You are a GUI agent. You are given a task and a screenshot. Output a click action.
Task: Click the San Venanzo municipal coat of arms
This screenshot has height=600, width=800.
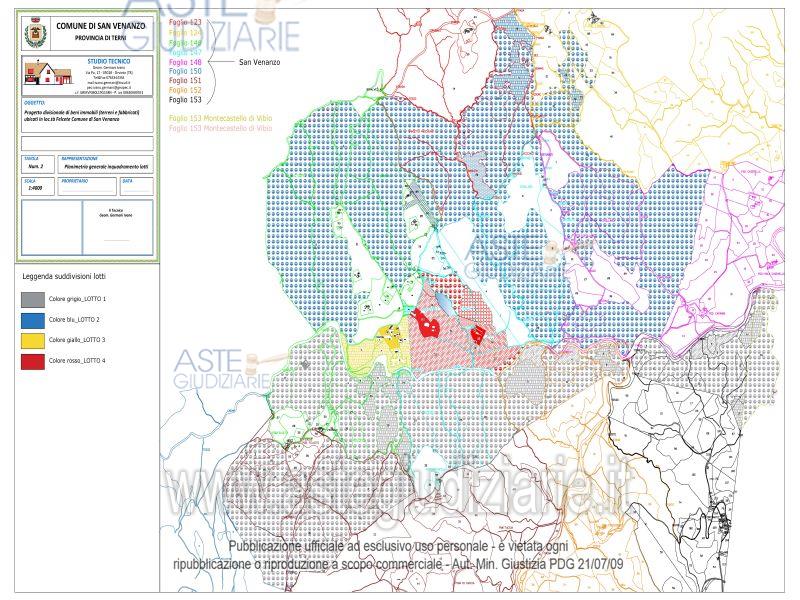36,33
